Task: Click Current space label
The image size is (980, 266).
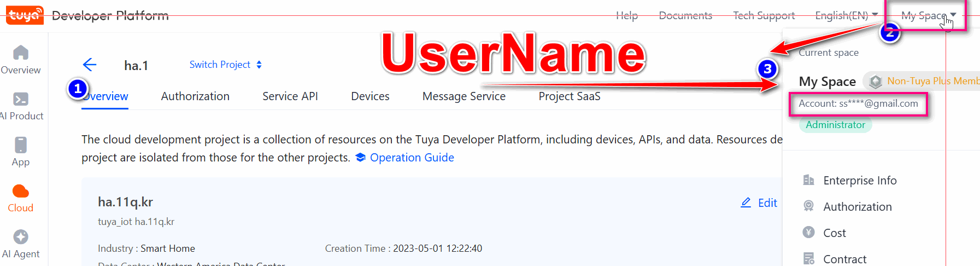Action: pos(829,53)
